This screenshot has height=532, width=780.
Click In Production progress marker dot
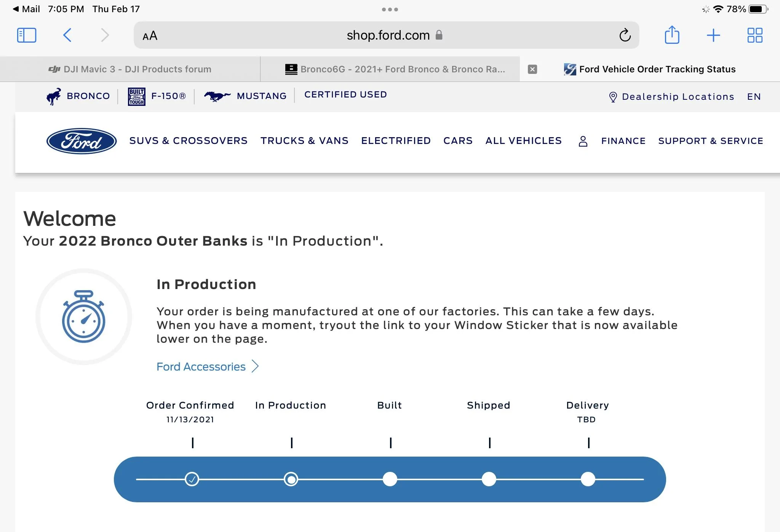click(x=291, y=479)
